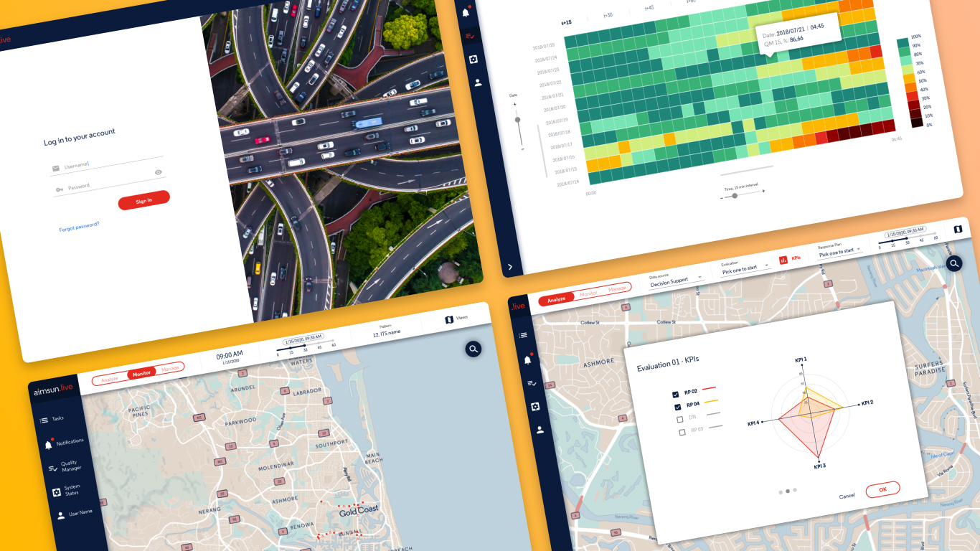Select Analyze tab in the KPI evaluation window
This screenshot has height=551, width=980.
click(557, 299)
